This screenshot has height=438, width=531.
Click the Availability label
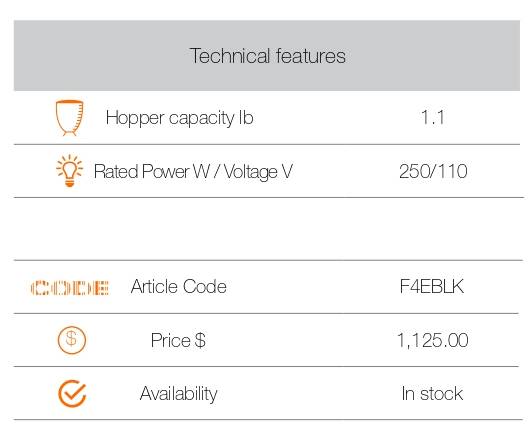coord(178,394)
